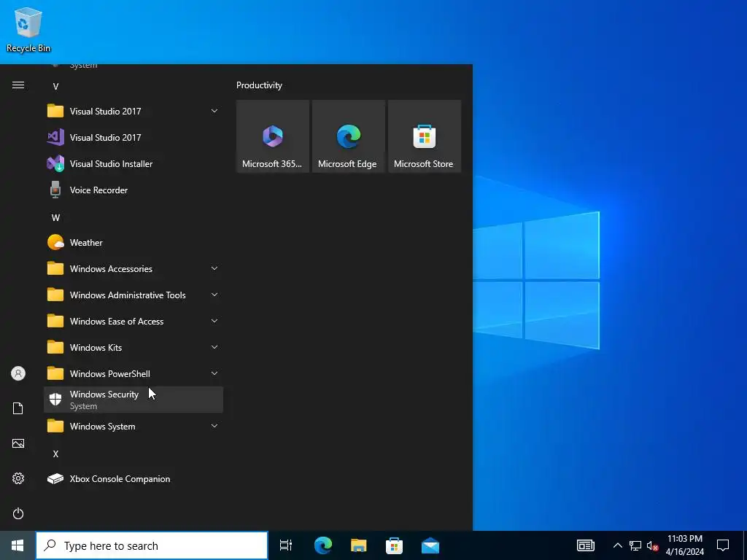This screenshot has height=560, width=747.
Task: Expand the Visual Studio 2017 folder
Action: point(133,112)
